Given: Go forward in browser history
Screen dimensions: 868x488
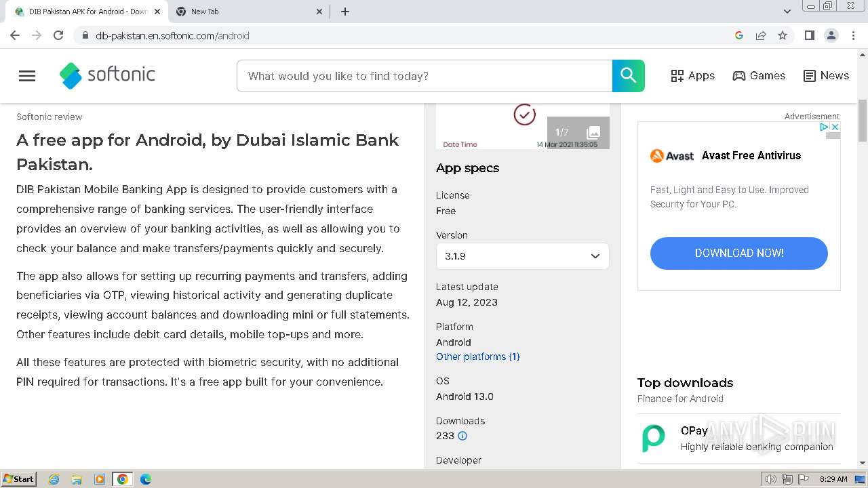Looking at the screenshot, I should (x=37, y=35).
